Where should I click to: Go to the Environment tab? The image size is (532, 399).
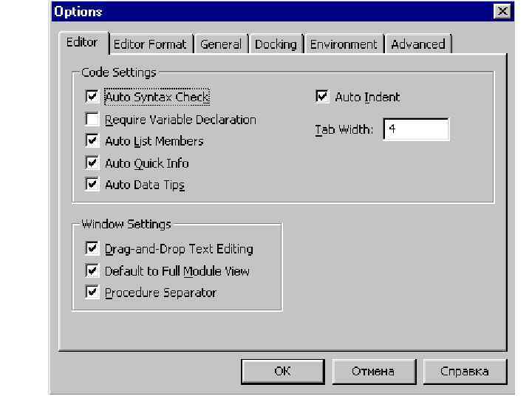click(x=344, y=44)
